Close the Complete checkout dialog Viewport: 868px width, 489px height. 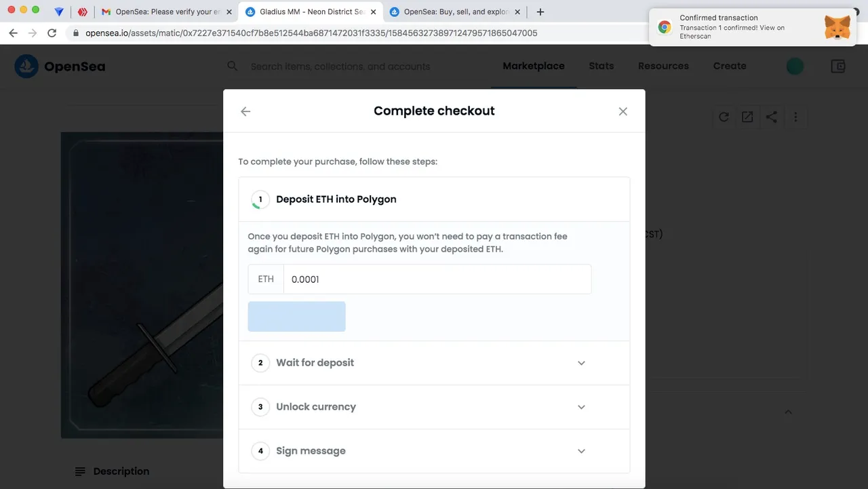click(623, 112)
